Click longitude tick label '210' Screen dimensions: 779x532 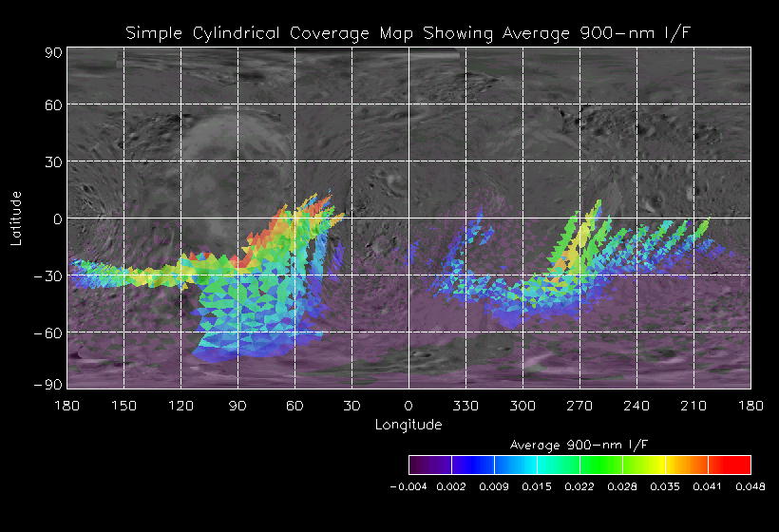[x=693, y=406]
